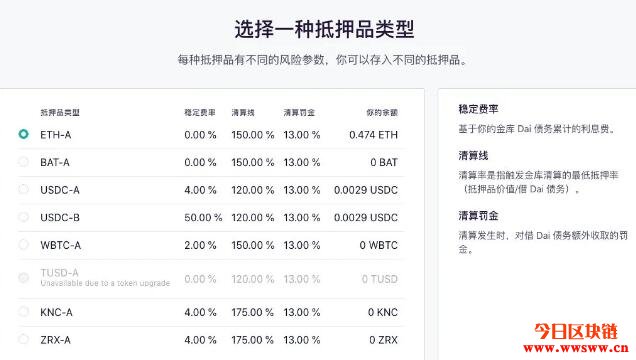Click the 抵押品类型 column header

point(60,112)
